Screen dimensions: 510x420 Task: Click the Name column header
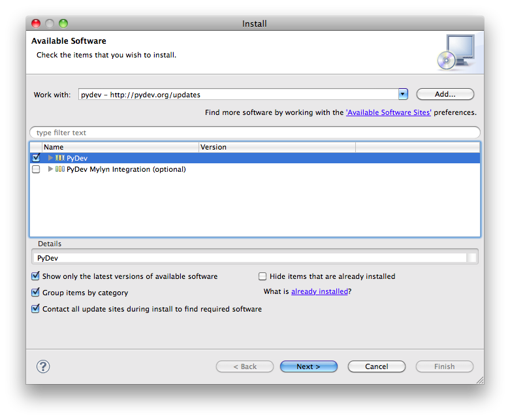120,147
